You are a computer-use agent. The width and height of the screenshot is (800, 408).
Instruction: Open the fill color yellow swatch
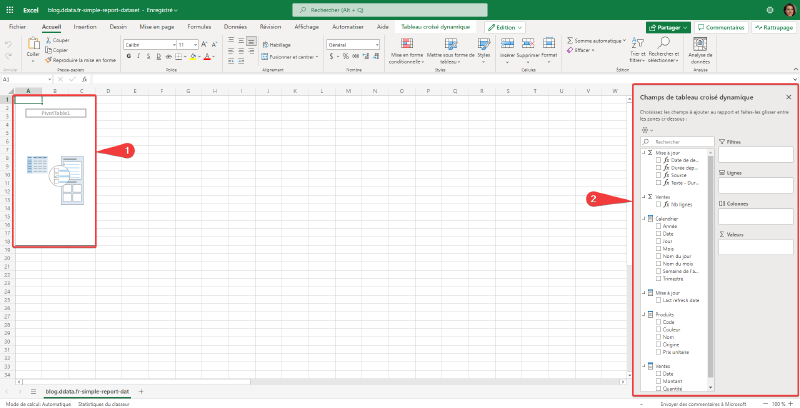point(193,56)
